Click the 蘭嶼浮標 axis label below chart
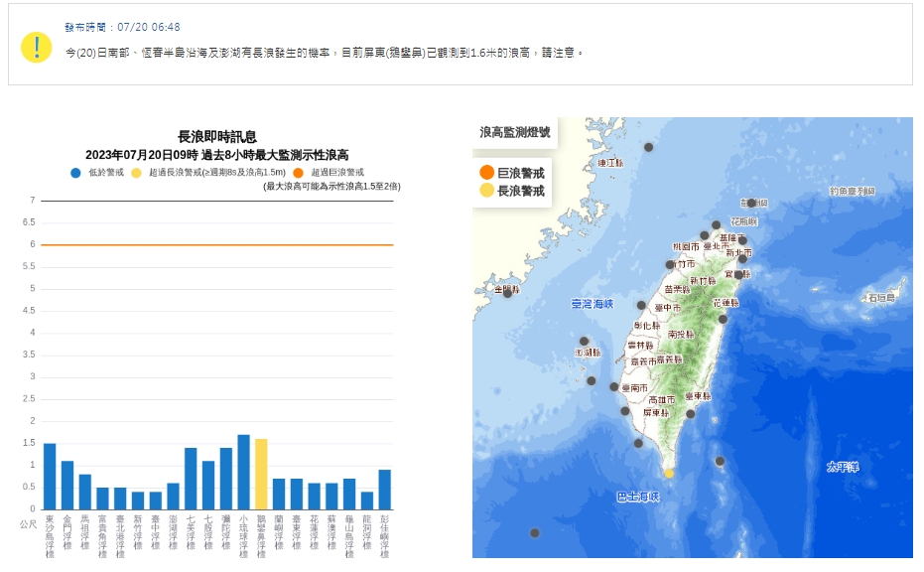Viewport: 924px width, 572px height. point(279,533)
